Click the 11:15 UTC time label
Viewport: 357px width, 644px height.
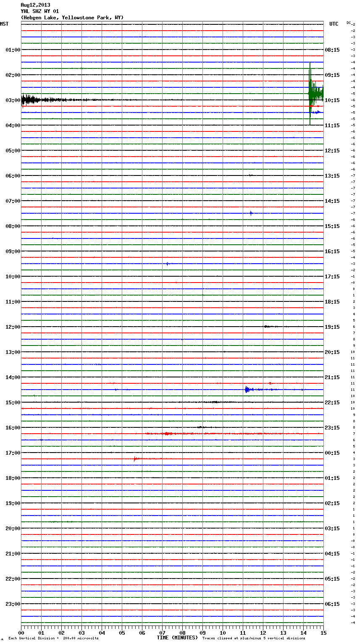coord(332,126)
